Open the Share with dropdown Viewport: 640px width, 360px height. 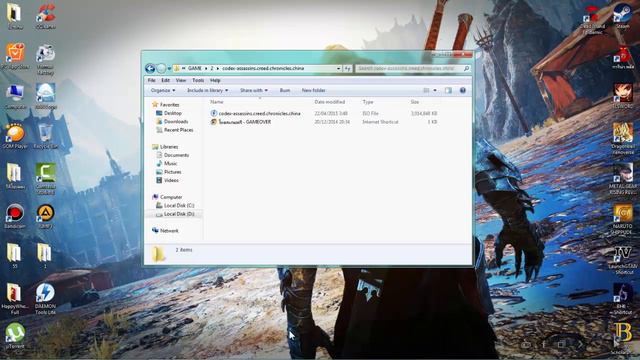click(254, 90)
